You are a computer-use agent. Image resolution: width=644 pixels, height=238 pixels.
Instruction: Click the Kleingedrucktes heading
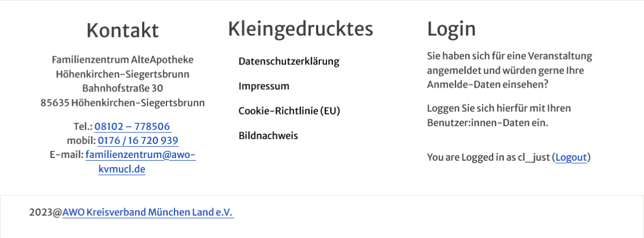click(x=300, y=29)
